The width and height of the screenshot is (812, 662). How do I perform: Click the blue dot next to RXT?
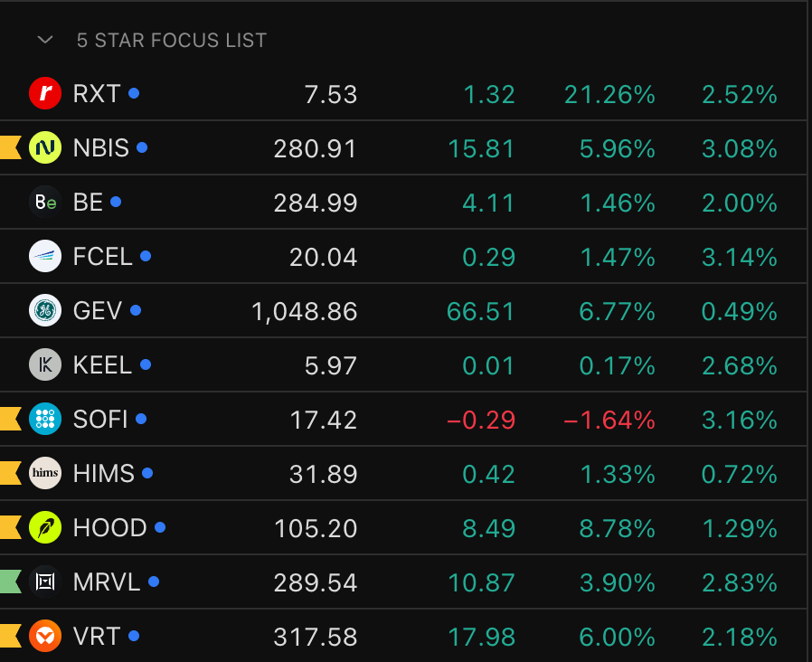[134, 93]
